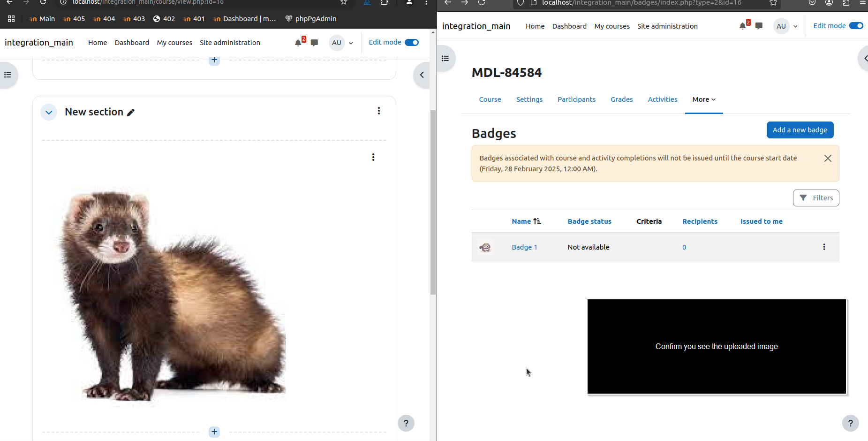This screenshot has height=441, width=868.
Task: Click left window vertical scrollbar
Action: (x=433, y=203)
